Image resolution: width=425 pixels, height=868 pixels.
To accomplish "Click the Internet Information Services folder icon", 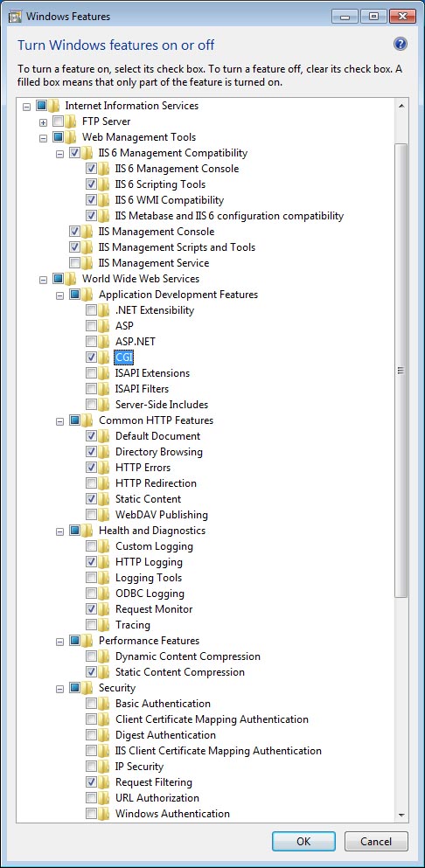I will coord(54,105).
